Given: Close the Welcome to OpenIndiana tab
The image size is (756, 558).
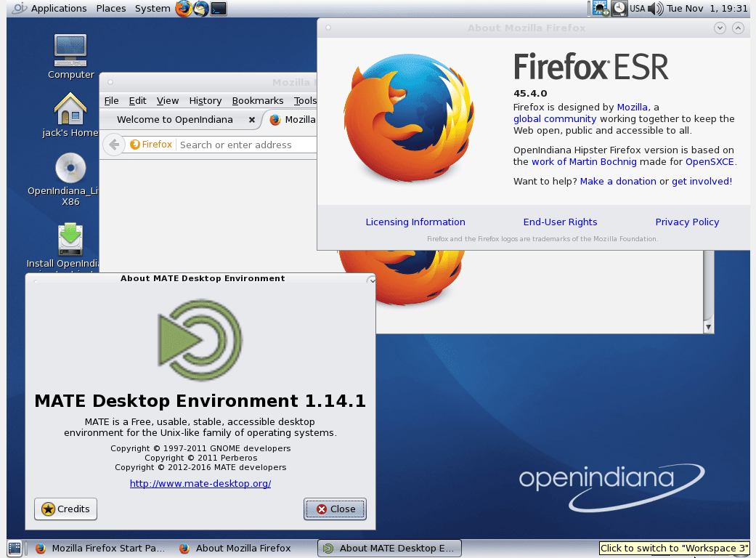Looking at the screenshot, I should pyautogui.click(x=252, y=120).
